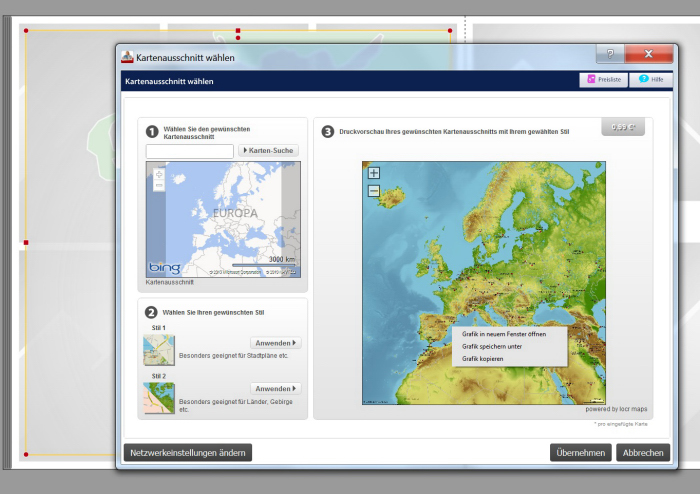
Task: Open Netzwerkeinstellungen ändern
Action: 187,453
